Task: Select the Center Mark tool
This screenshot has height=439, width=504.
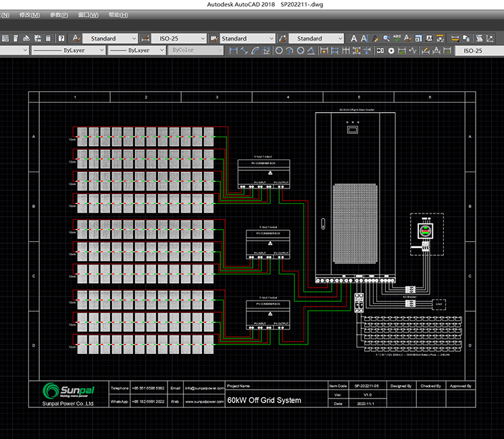Action: [391, 51]
